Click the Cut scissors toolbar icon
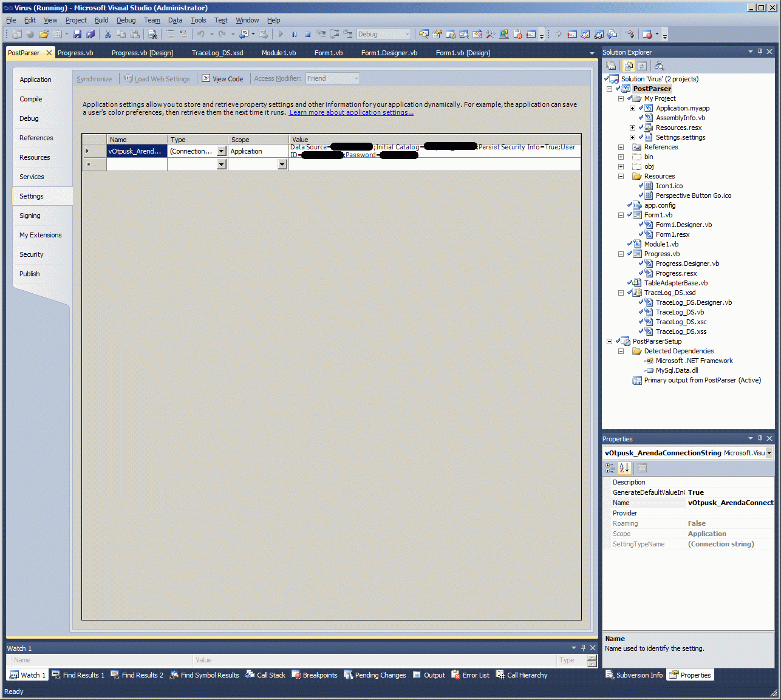781x700 pixels. click(x=107, y=34)
